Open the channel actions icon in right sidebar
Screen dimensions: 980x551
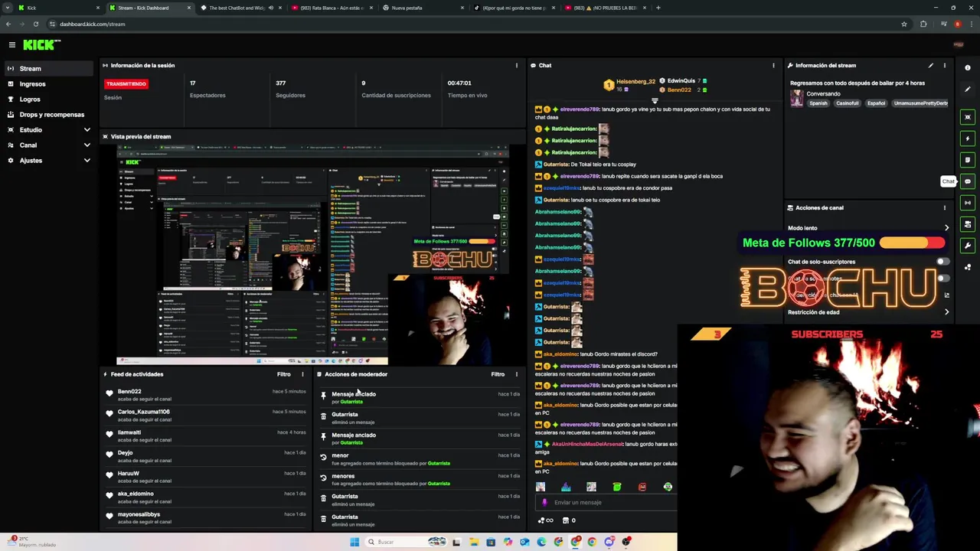968,224
